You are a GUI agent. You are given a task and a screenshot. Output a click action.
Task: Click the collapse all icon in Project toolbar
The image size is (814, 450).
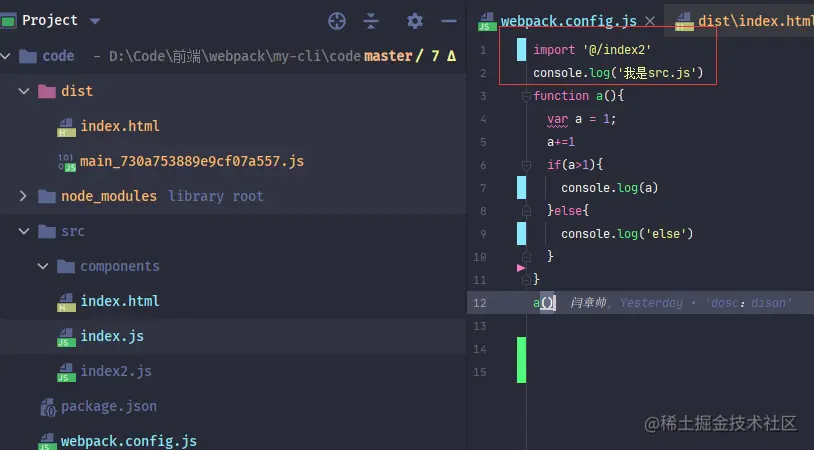pyautogui.click(x=371, y=21)
